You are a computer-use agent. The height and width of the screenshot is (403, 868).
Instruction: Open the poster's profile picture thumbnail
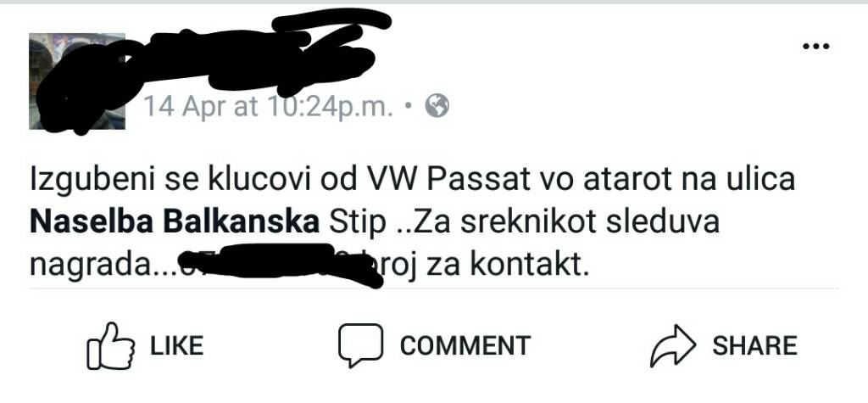[x=77, y=81]
